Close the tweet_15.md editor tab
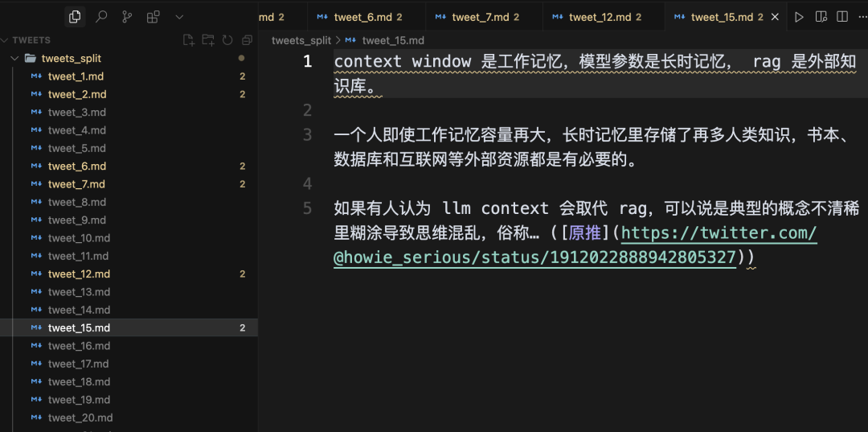Screen dimensions: 868x432 click(775, 17)
